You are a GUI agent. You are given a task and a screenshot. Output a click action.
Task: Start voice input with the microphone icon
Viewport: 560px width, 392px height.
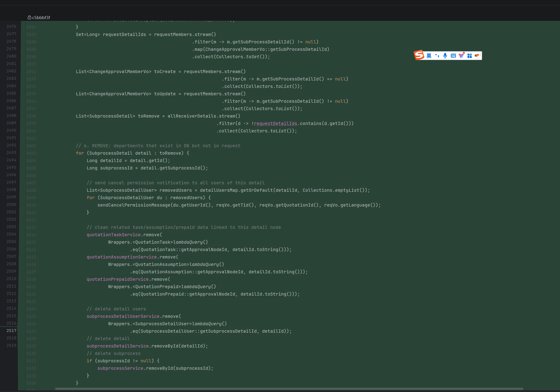point(445,56)
